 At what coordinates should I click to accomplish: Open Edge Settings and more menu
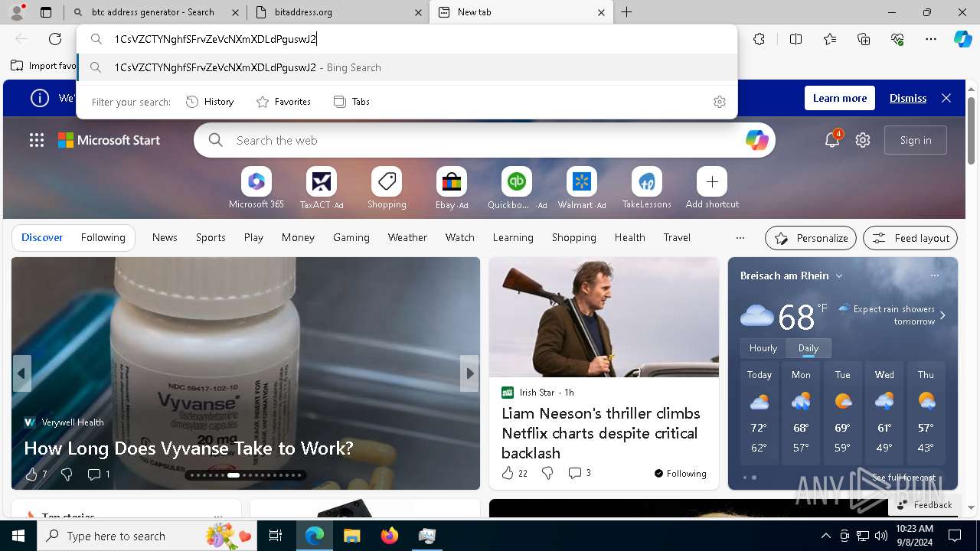tap(931, 39)
